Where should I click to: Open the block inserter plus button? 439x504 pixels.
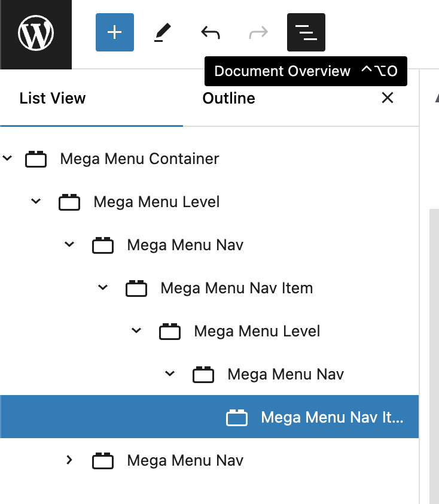click(115, 32)
